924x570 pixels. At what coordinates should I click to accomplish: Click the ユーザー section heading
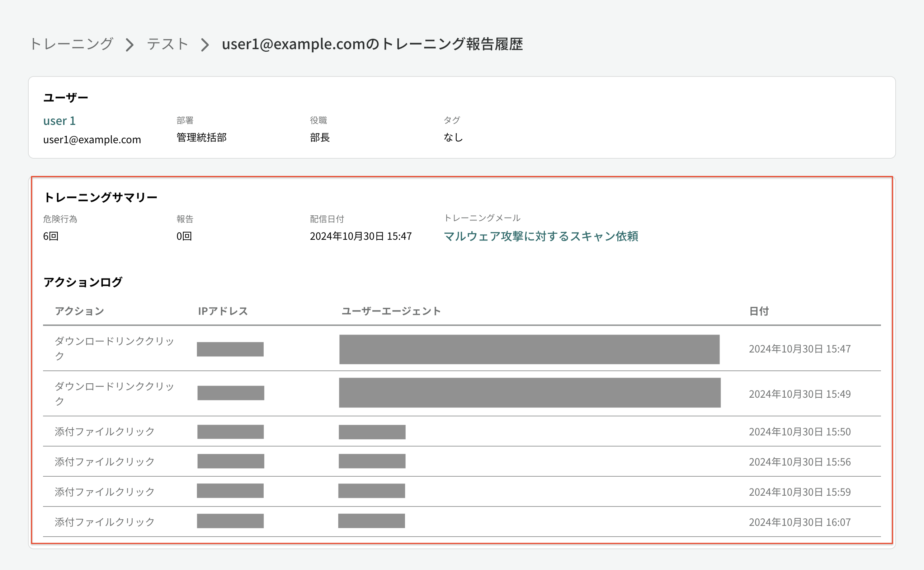(66, 98)
